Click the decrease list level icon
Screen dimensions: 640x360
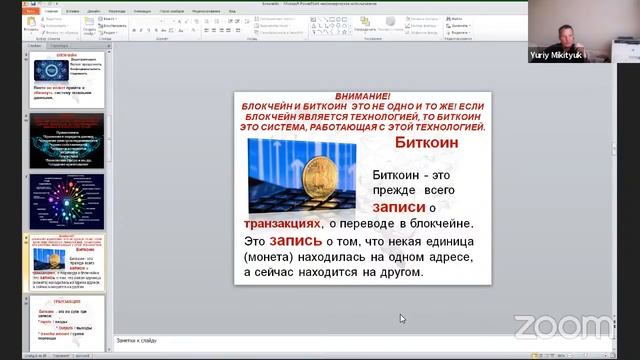tap(230, 21)
